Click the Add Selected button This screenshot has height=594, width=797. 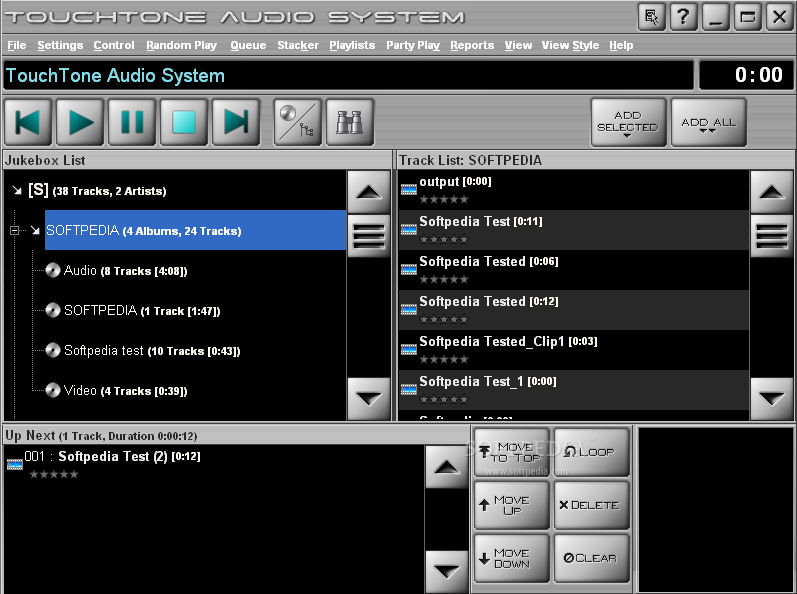[x=628, y=122]
